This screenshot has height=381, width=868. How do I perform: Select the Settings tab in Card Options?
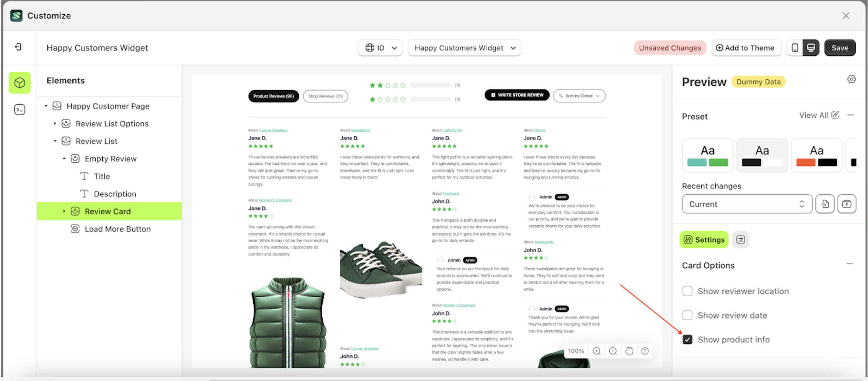703,240
